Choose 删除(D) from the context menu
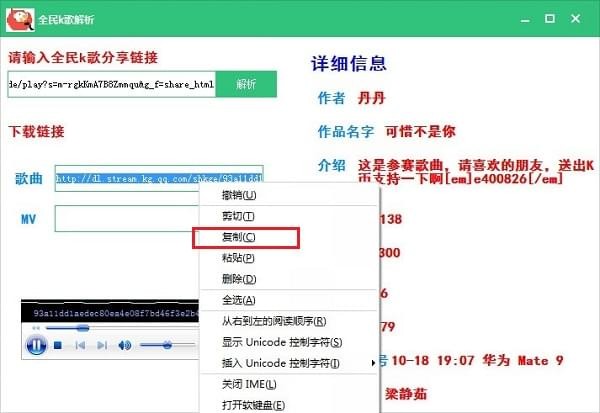The height and width of the screenshot is (413, 600). [289, 279]
